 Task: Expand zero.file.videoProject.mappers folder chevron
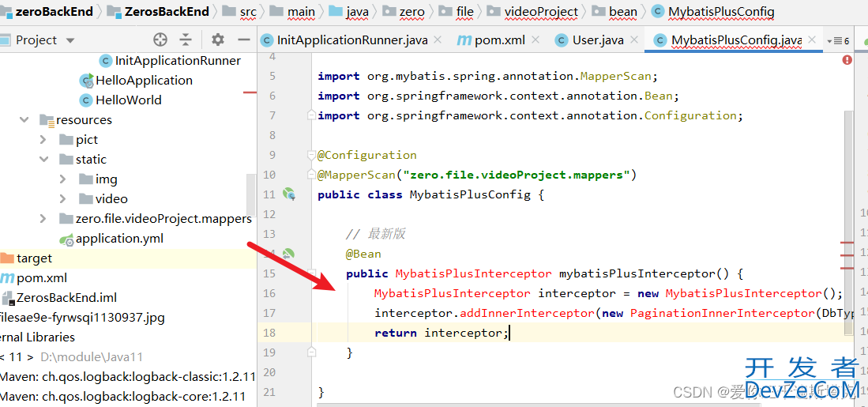[x=43, y=219]
